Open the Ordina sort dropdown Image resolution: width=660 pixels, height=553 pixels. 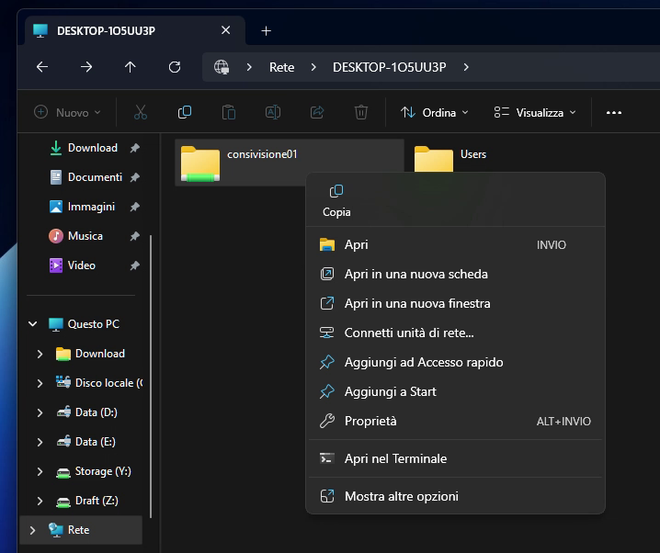click(434, 112)
